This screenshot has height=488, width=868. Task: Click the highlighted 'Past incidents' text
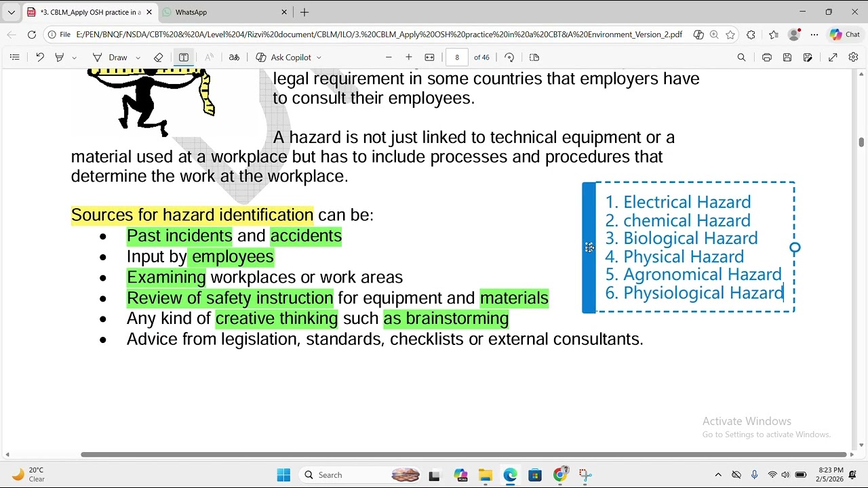tap(179, 236)
